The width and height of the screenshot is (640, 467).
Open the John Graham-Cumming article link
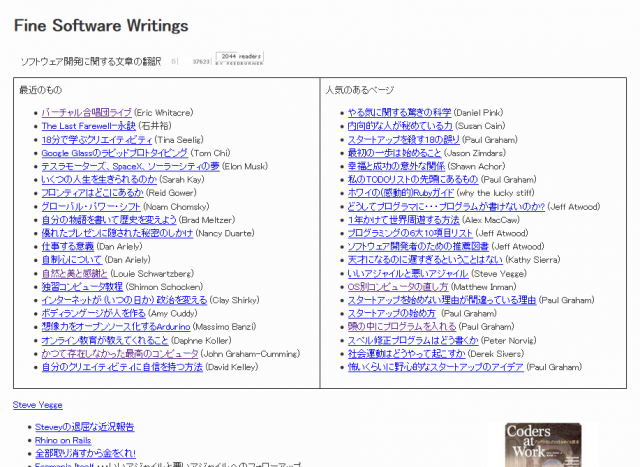click(120, 354)
